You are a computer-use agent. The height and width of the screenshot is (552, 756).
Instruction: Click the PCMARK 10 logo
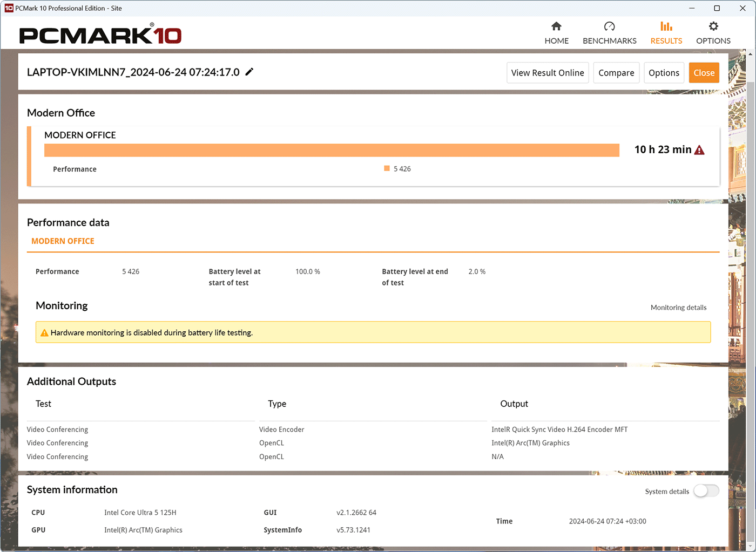pos(100,35)
